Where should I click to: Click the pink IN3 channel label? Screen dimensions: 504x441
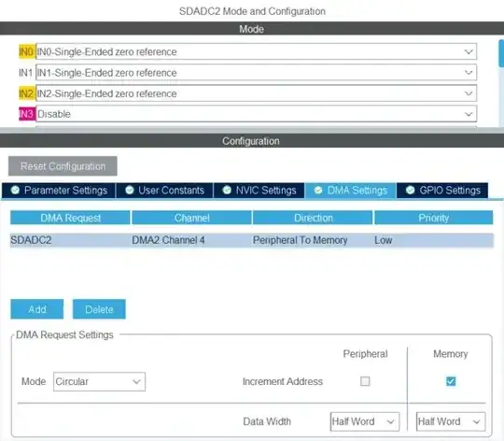pos(27,114)
